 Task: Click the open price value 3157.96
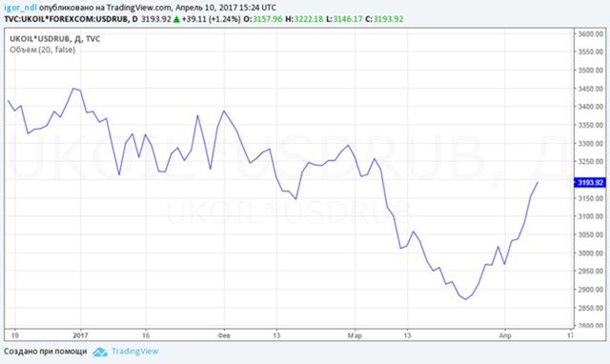pos(267,19)
